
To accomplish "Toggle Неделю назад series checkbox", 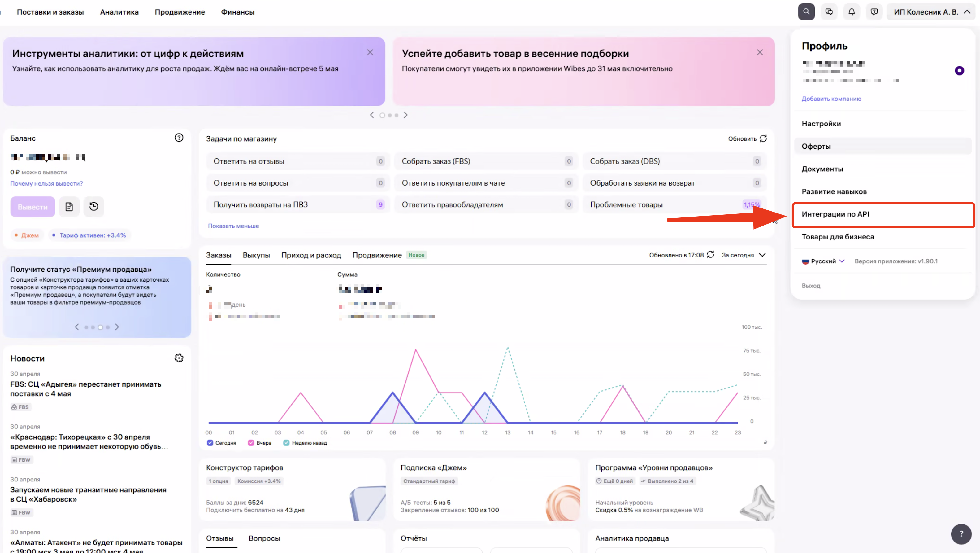I will (286, 443).
